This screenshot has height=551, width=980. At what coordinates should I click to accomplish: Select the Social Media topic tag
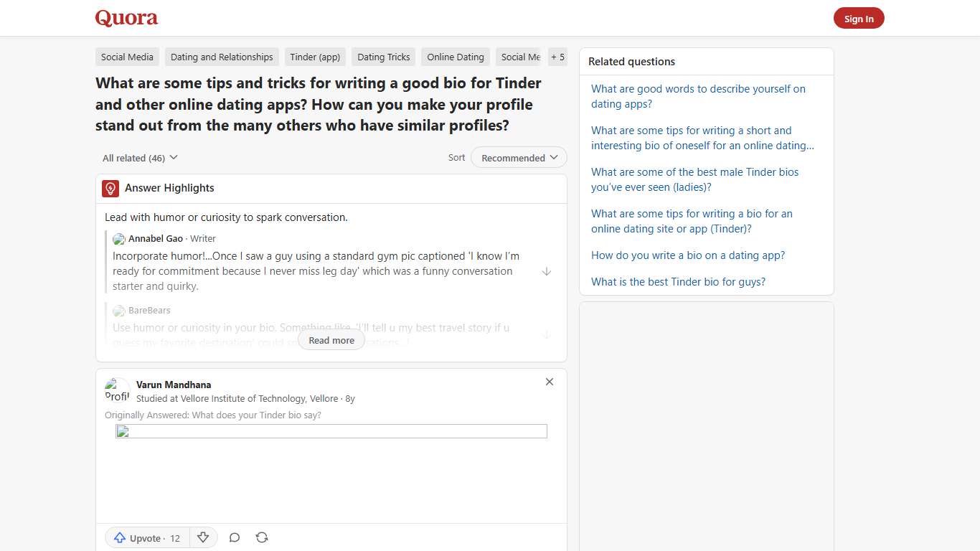[x=126, y=57]
